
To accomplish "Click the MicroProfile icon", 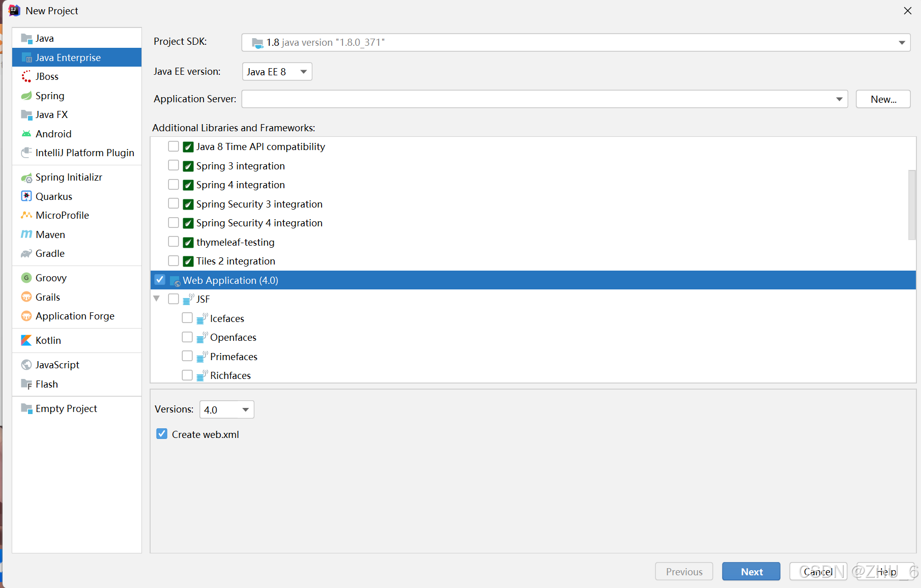I will click(x=26, y=216).
